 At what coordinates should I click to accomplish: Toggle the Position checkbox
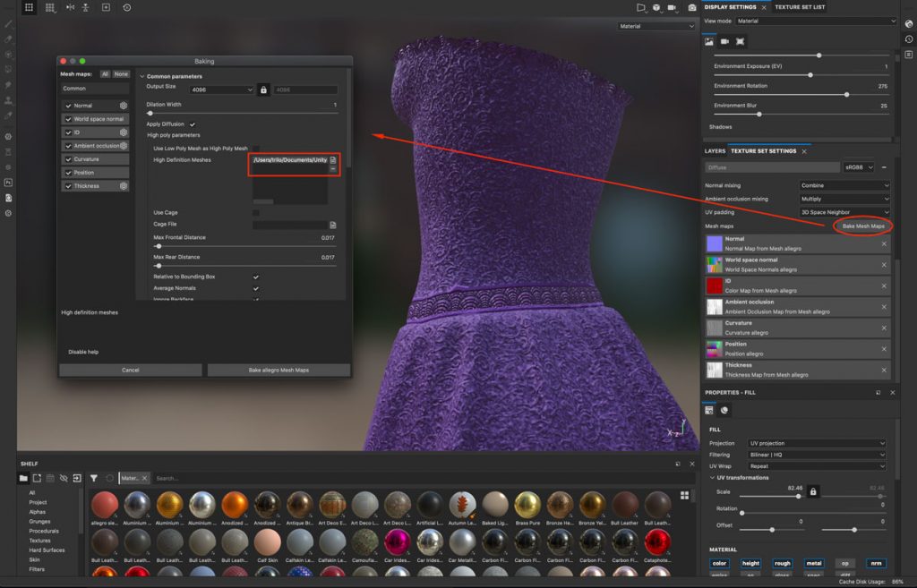[x=68, y=173]
